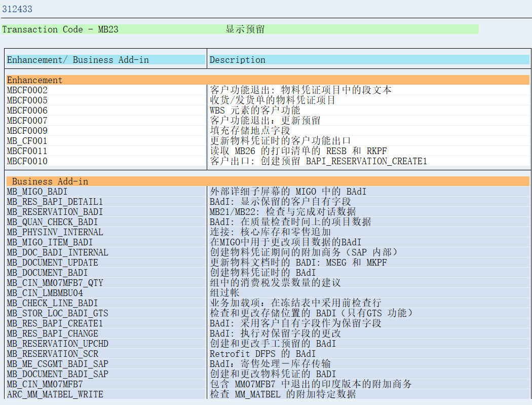Select BAdI MB_RESERVATION_UPCHD
Image resolution: width=532 pixels, height=405 pixels.
tap(57, 344)
